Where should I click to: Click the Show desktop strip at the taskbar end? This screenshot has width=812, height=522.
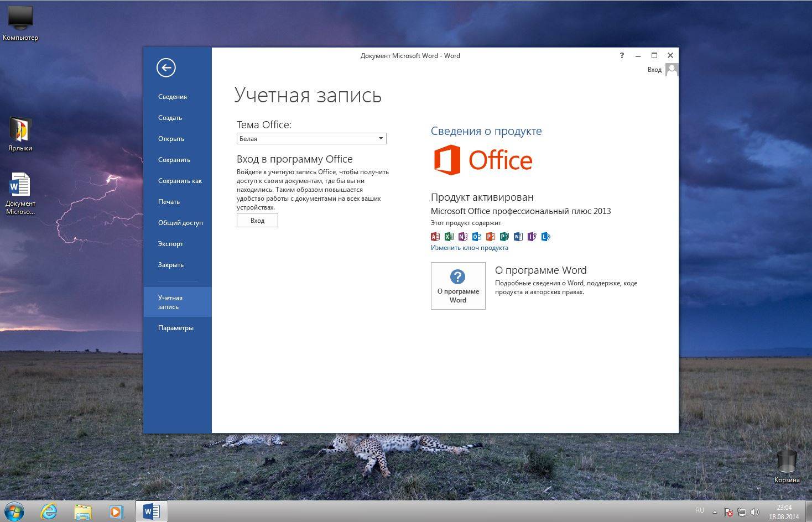pos(808,511)
